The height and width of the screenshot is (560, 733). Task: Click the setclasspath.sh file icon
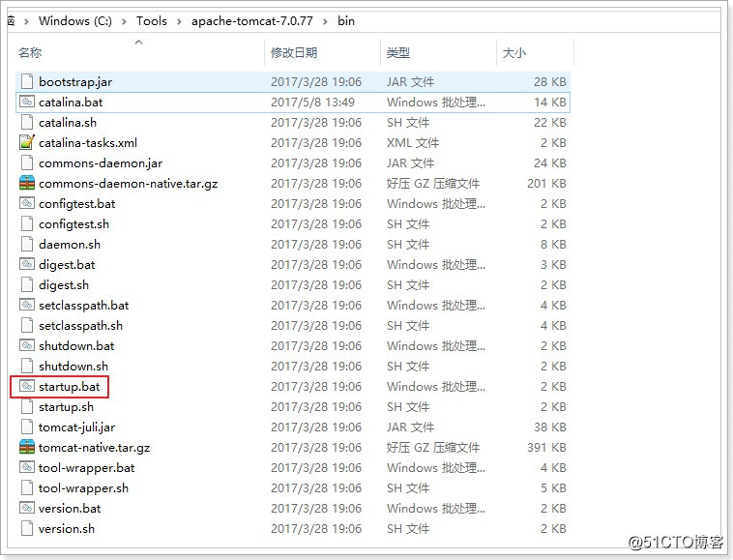point(27,326)
